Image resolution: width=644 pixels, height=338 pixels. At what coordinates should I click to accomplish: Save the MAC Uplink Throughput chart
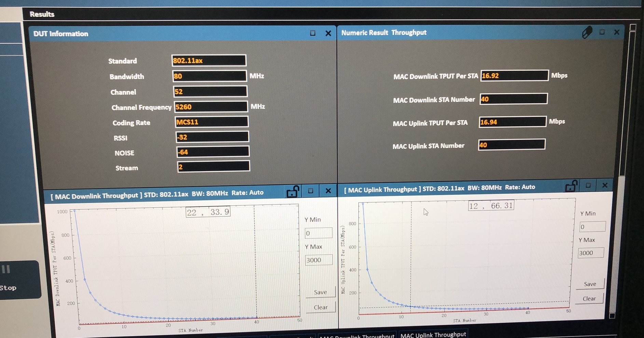[590, 284]
